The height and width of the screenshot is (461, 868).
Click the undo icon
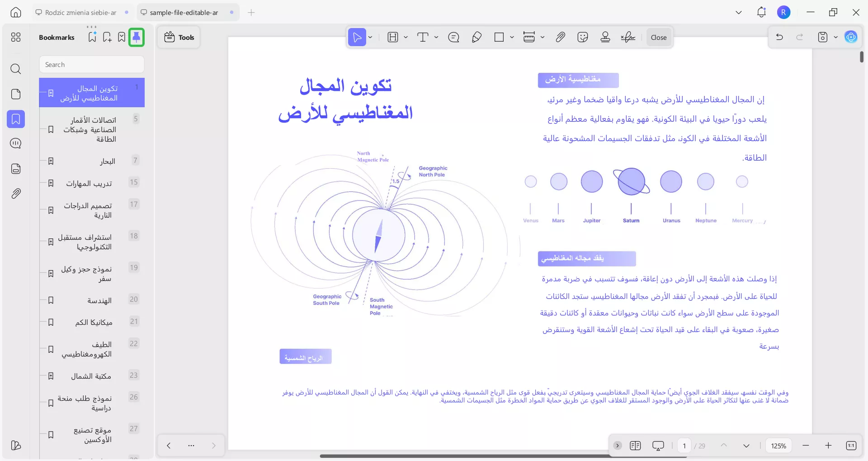pos(779,37)
